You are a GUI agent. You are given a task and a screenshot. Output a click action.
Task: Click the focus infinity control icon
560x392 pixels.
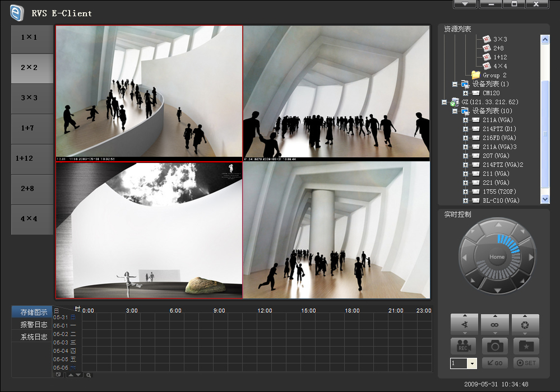(x=495, y=324)
